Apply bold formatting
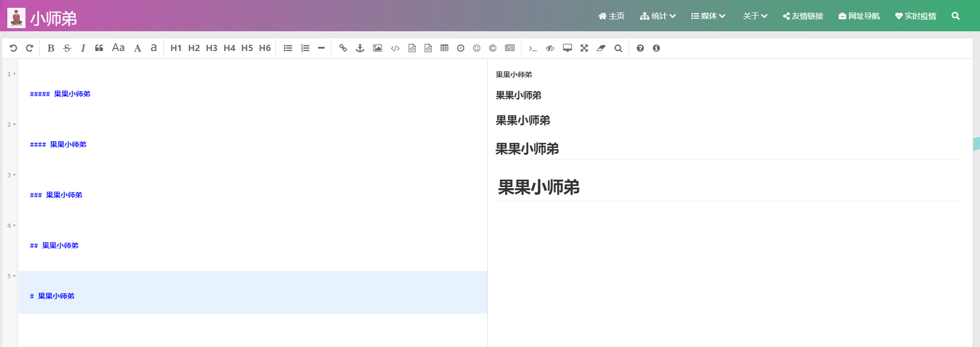980x347 pixels. pyautogui.click(x=50, y=48)
